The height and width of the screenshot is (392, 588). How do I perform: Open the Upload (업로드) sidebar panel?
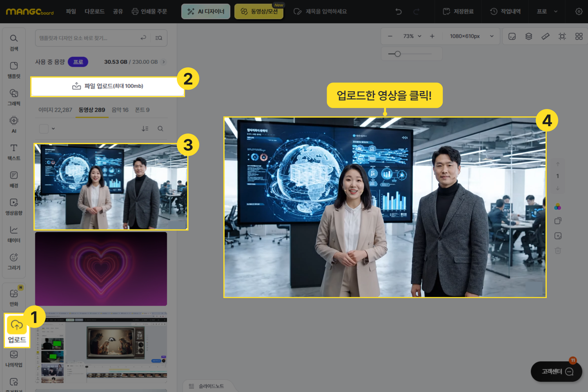[x=16, y=331]
